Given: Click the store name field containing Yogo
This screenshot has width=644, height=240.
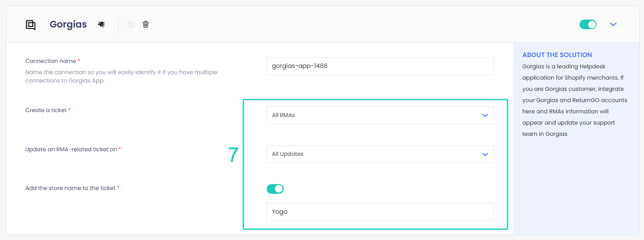Looking at the screenshot, I should pyautogui.click(x=380, y=212).
